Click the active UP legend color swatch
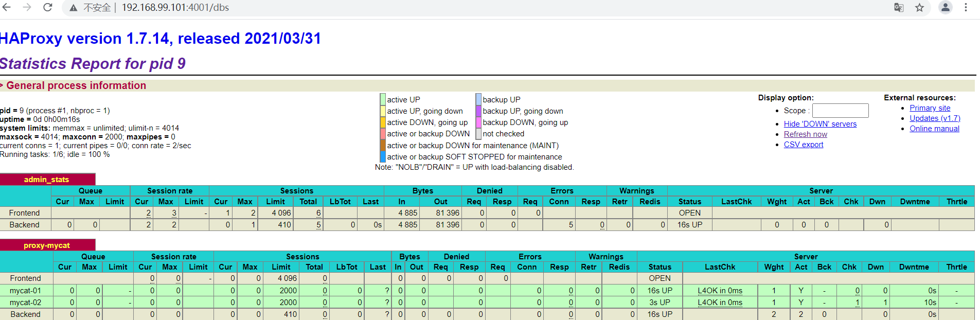This screenshot has width=980, height=320. point(383,99)
